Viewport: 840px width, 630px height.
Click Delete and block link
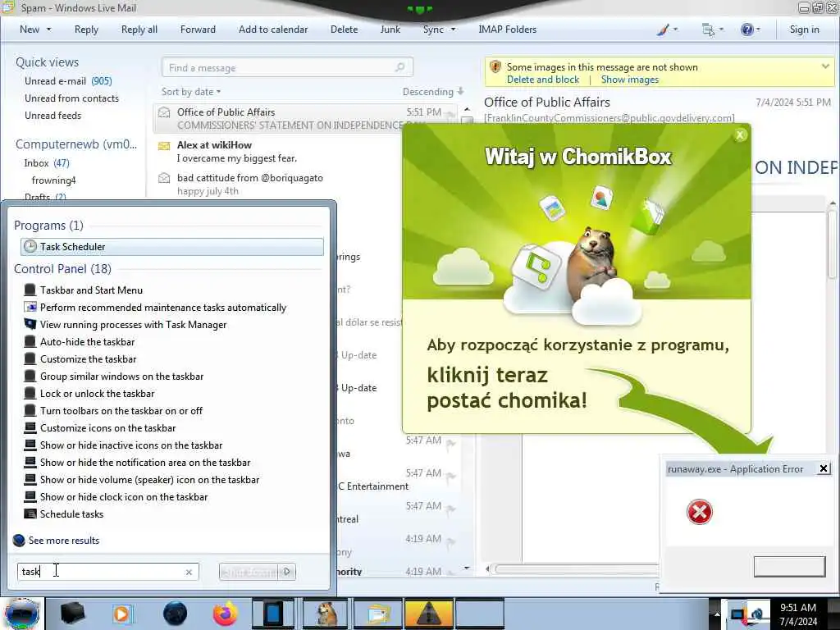point(543,80)
